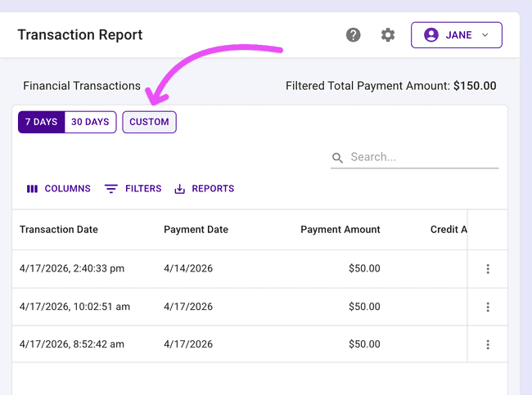Open settings via the gear icon
The image size is (532, 395).
(388, 35)
